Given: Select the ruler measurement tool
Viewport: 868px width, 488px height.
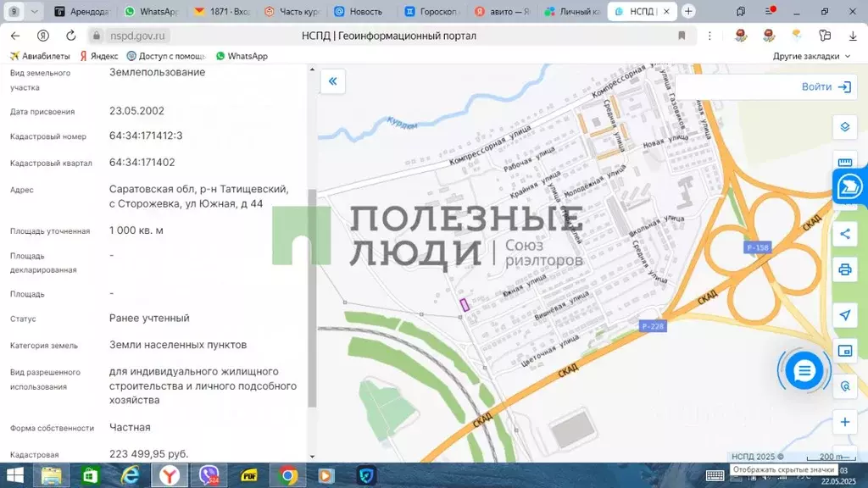Looking at the screenshot, I should click(x=845, y=162).
